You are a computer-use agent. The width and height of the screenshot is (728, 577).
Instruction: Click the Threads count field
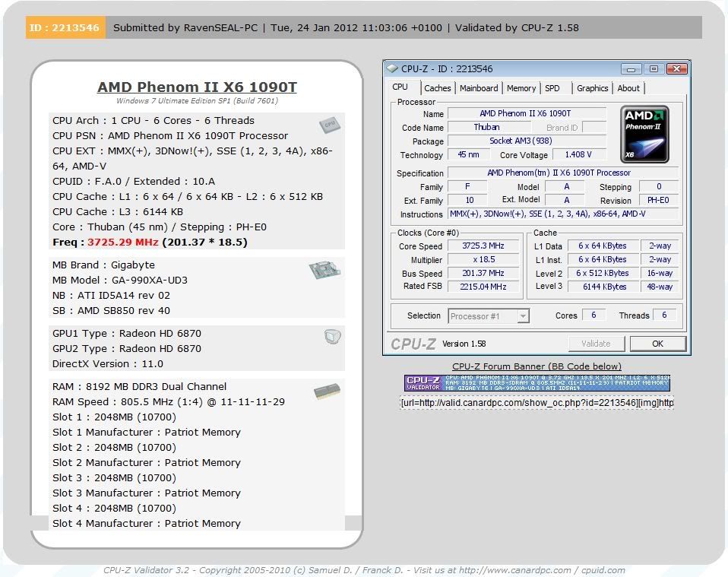coord(664,315)
